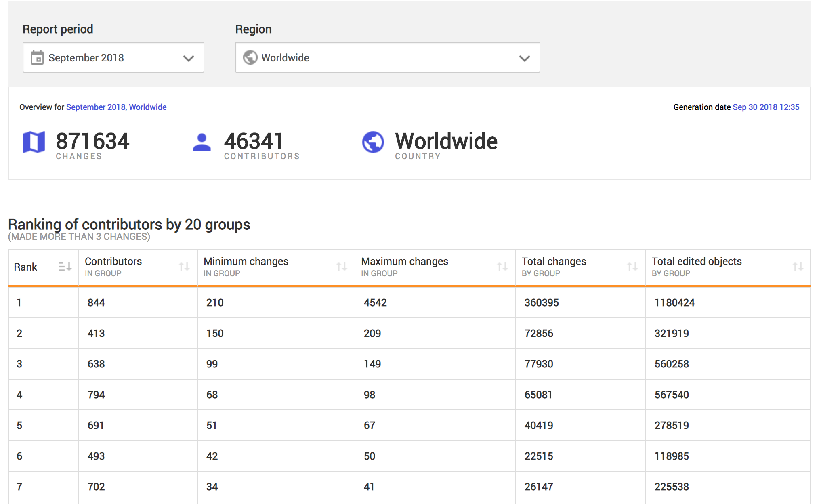Sort by Total edited objects arrows

click(x=798, y=267)
